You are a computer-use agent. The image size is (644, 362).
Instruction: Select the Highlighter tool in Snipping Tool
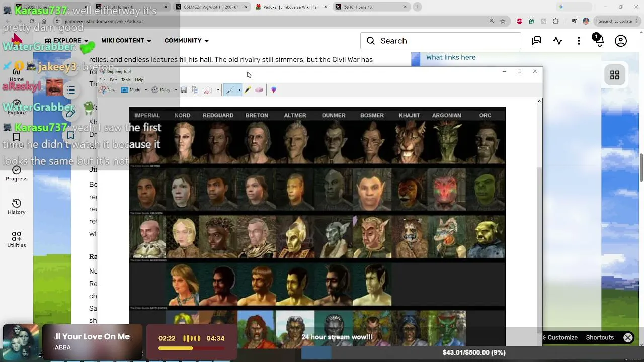pos(248,90)
